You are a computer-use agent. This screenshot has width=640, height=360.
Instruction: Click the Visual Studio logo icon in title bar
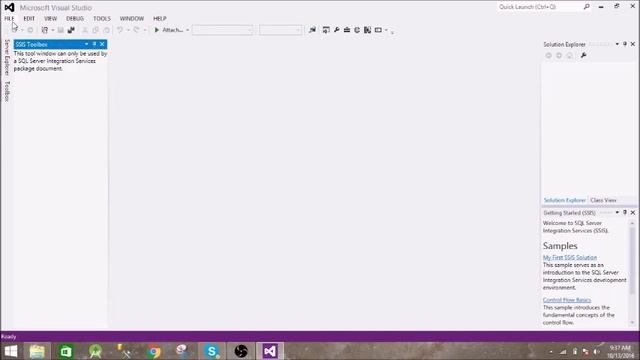tap(9, 7)
